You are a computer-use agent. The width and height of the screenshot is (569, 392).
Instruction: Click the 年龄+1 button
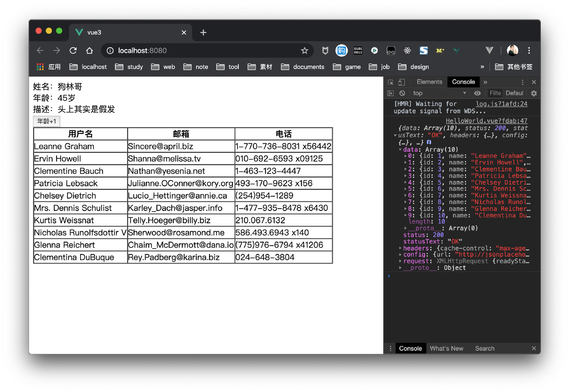(46, 121)
